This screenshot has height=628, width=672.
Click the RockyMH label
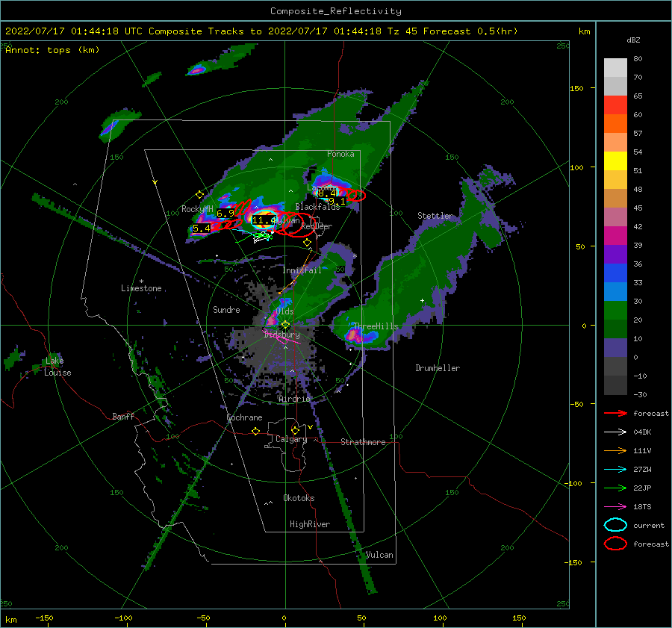pyautogui.click(x=197, y=209)
